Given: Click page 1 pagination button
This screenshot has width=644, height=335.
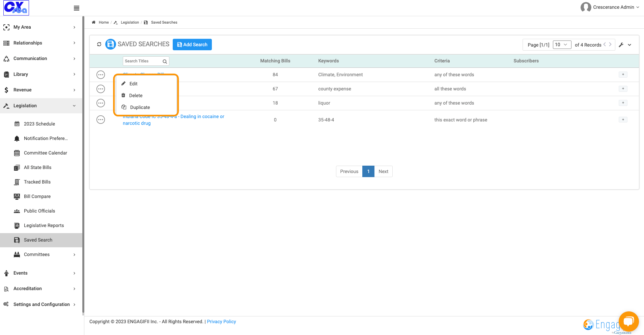Looking at the screenshot, I should point(368,171).
